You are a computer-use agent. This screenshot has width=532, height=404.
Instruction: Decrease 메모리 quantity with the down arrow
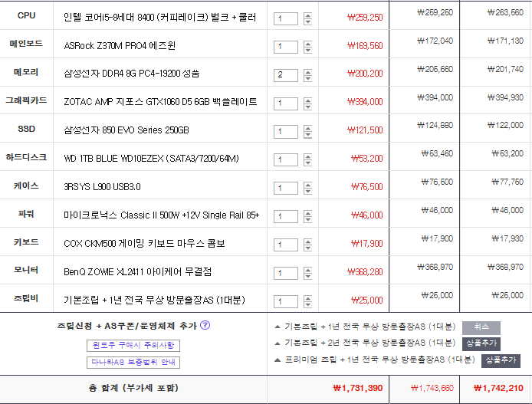point(307,78)
